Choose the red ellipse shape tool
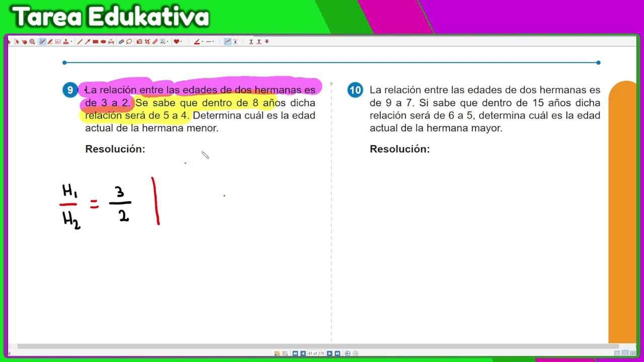The image size is (644, 362). [103, 42]
